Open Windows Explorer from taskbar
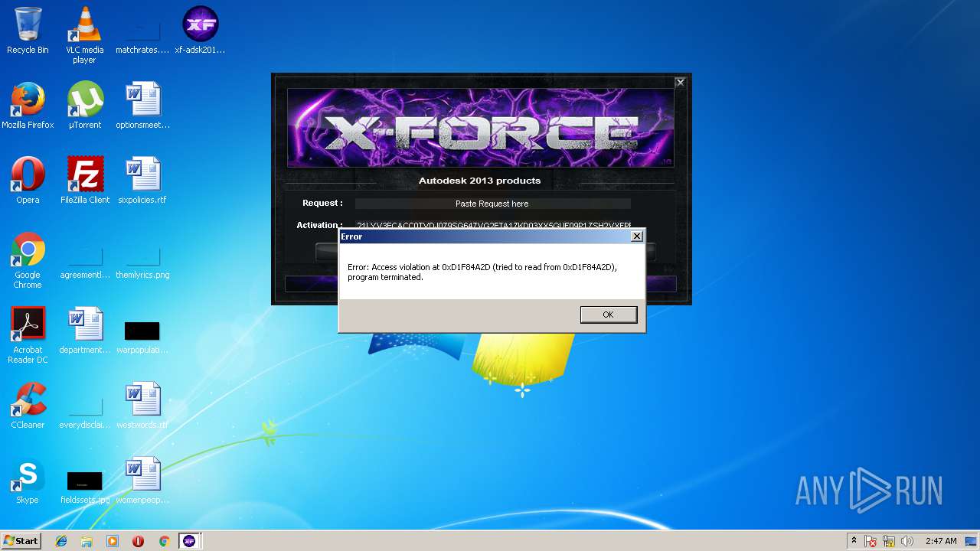980x551 pixels. click(x=87, y=541)
